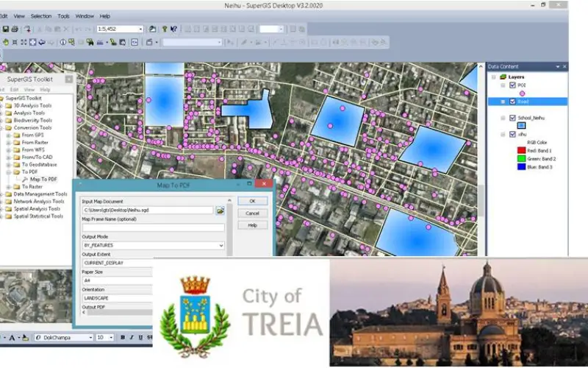This screenshot has width=588, height=368.
Task: Open the Selection menu
Action: pos(41,16)
